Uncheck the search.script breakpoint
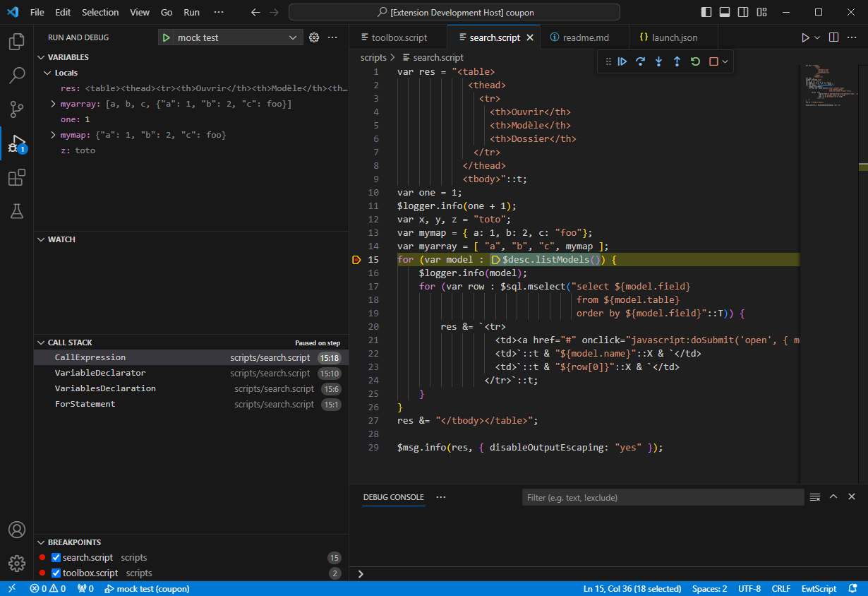 point(56,558)
